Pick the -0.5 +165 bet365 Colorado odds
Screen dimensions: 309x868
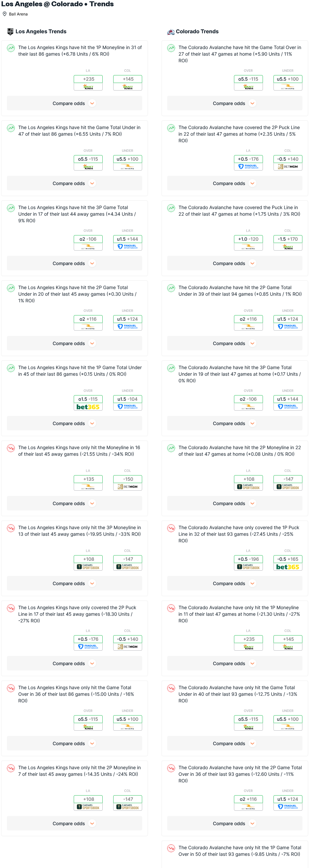(x=288, y=563)
